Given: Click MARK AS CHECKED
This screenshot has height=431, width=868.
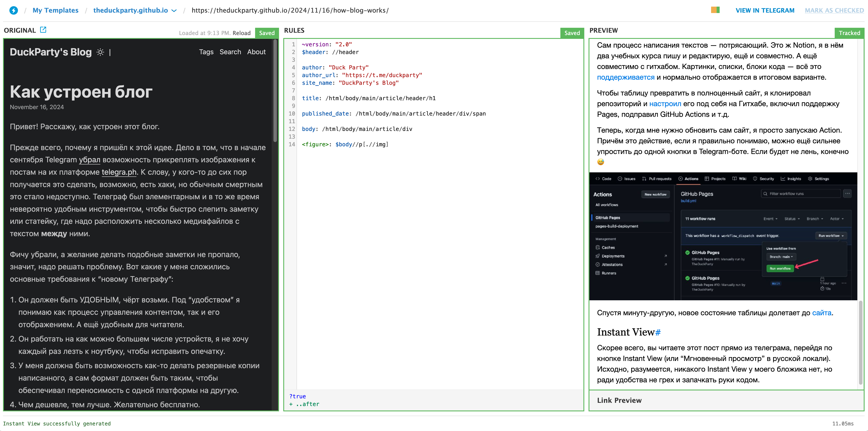Looking at the screenshot, I should [x=834, y=10].
